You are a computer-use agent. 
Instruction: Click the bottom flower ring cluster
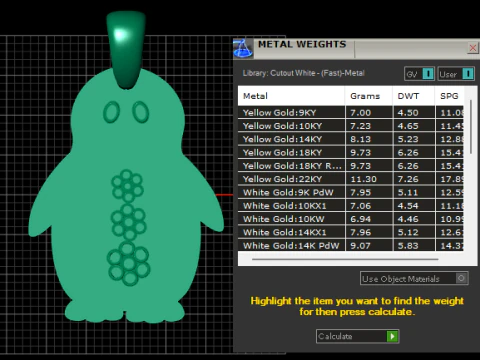click(x=129, y=264)
